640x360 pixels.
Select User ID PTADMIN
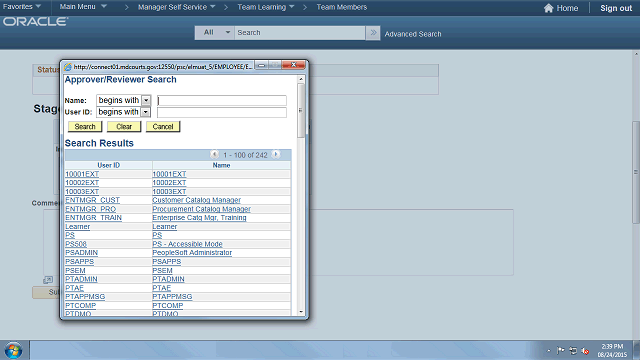tap(81, 279)
